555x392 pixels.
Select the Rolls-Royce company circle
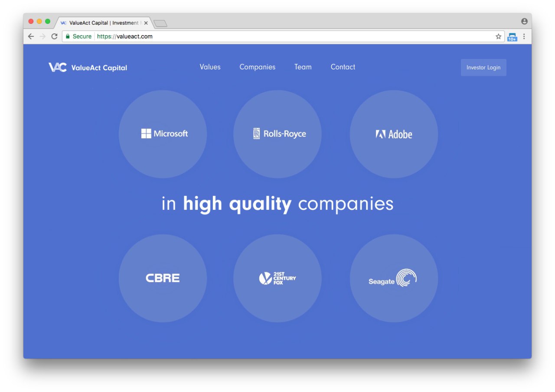(x=277, y=134)
